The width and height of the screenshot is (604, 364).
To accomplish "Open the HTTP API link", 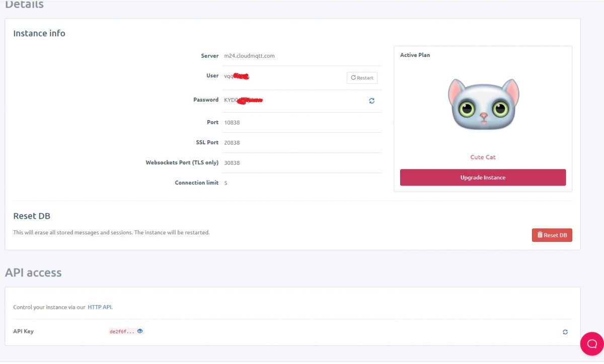I will [x=100, y=307].
